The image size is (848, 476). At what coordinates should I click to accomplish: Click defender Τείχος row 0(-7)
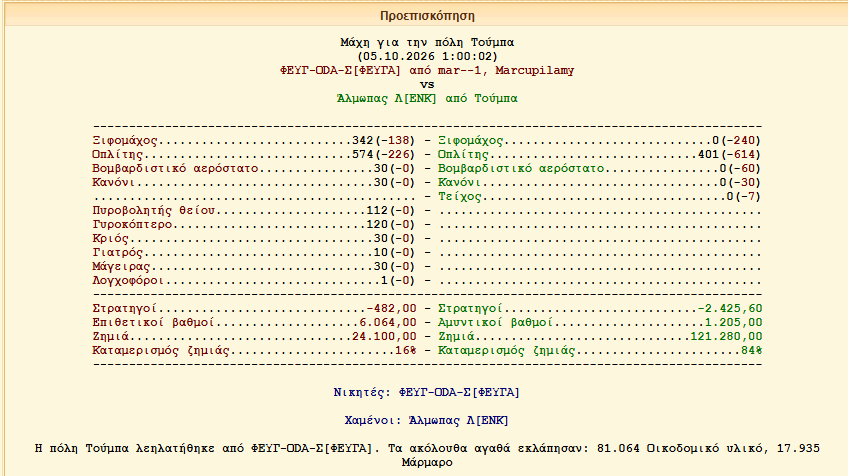(x=600, y=197)
